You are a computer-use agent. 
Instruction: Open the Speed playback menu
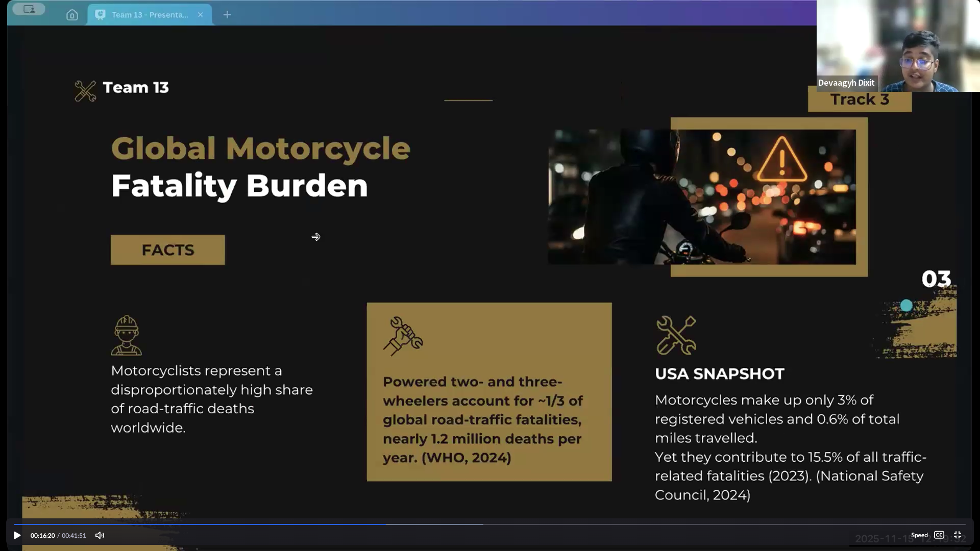point(919,535)
